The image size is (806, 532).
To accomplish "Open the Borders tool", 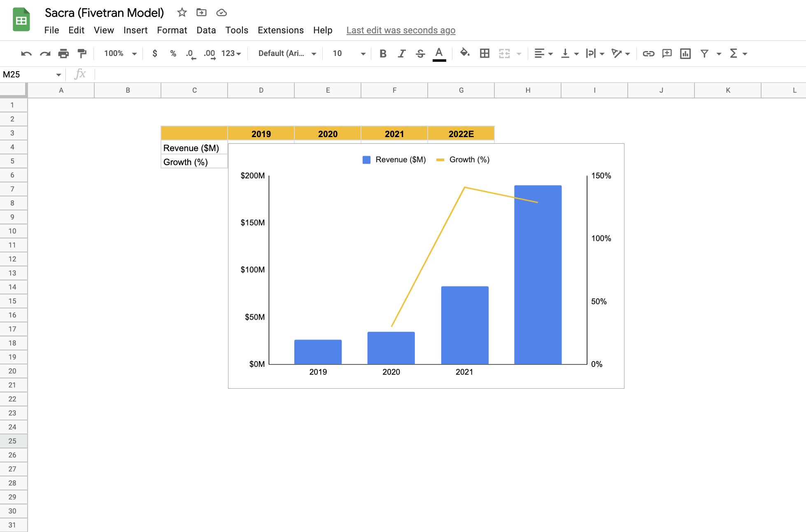I will pyautogui.click(x=485, y=54).
